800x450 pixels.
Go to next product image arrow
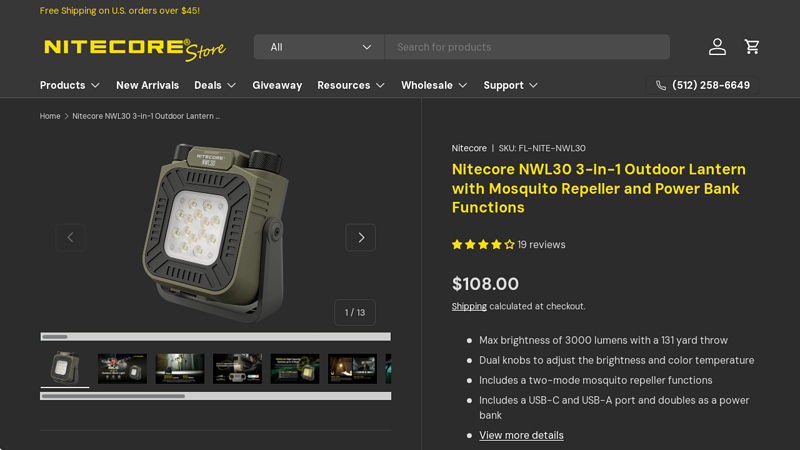click(361, 237)
